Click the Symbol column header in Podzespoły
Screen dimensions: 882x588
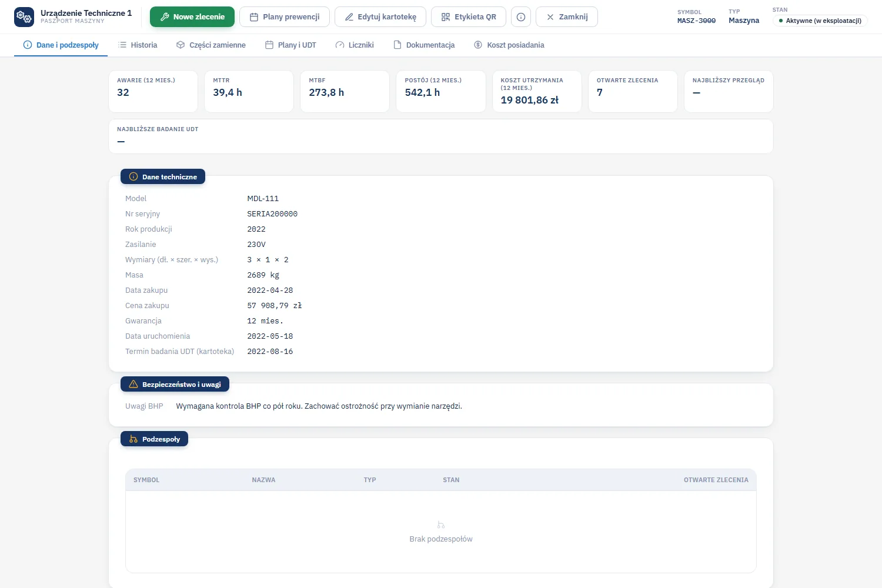[x=146, y=480]
